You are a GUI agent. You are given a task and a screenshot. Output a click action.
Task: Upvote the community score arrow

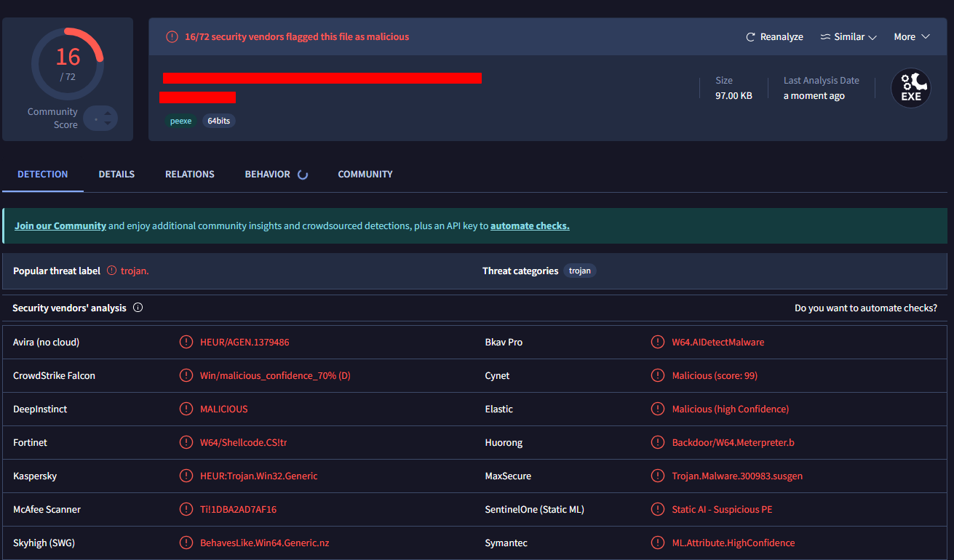[x=108, y=113]
